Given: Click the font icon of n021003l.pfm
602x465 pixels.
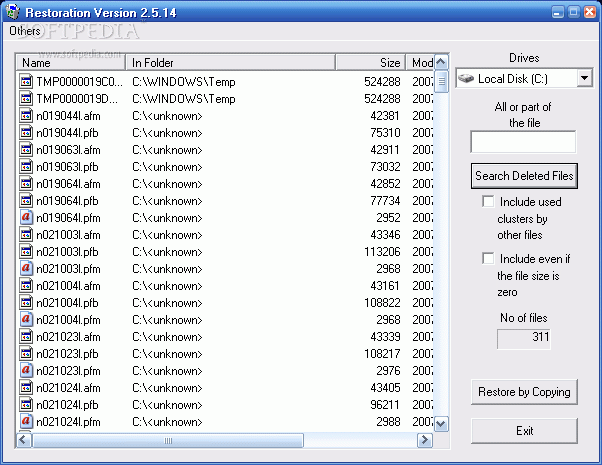Looking at the screenshot, I should [x=26, y=268].
